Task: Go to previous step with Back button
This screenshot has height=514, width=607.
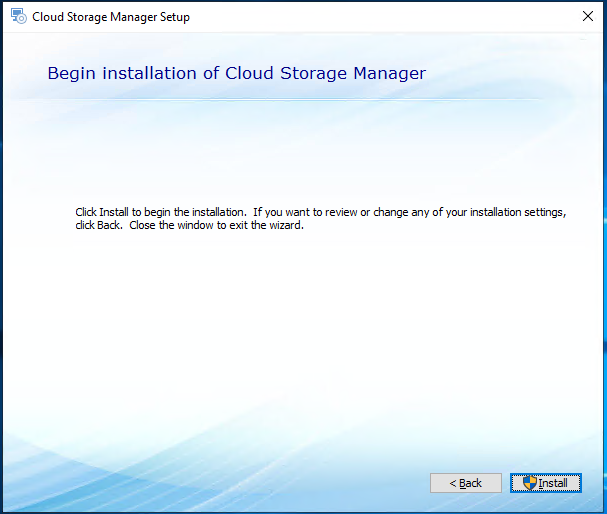Action: point(466,483)
